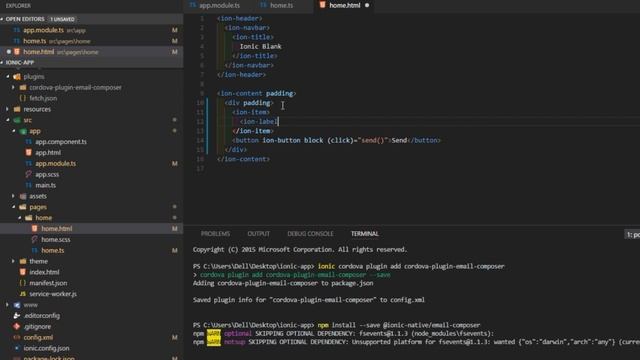This screenshot has width=640, height=360.
Task: Click assets folder icon
Action: point(23,196)
